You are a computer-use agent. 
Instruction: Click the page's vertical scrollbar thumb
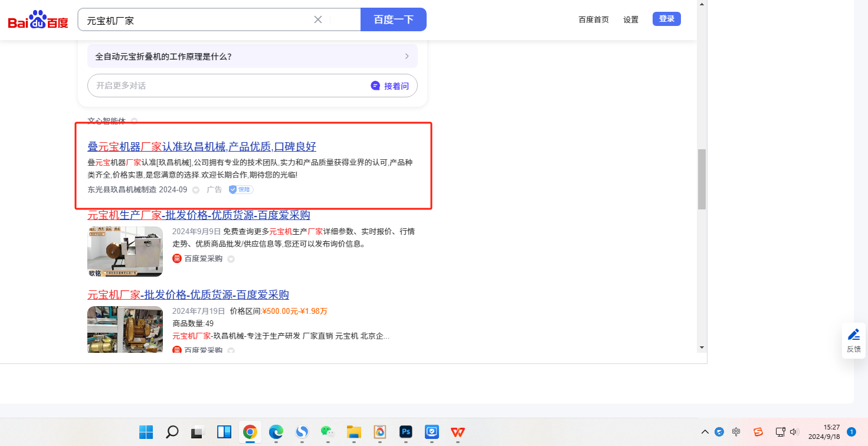[x=702, y=179]
